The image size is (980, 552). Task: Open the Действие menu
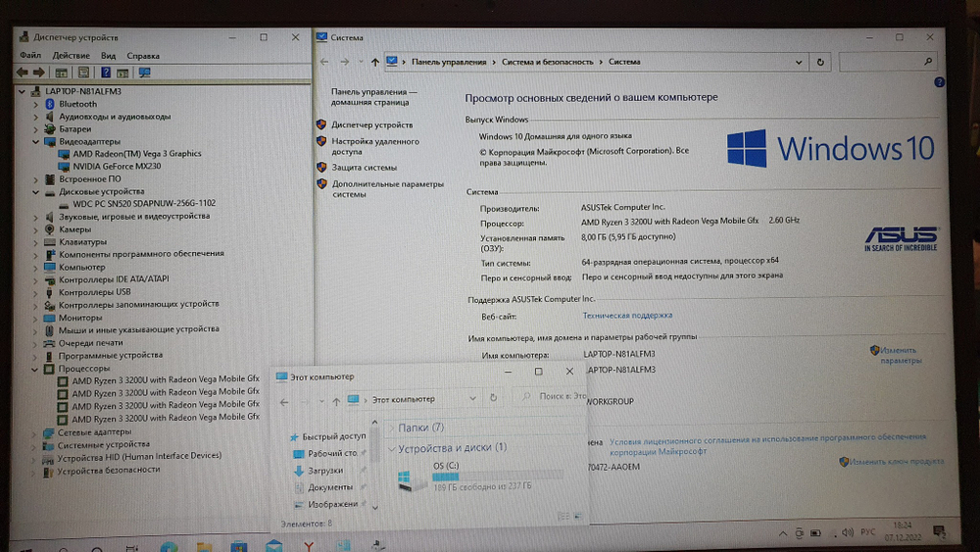click(71, 56)
